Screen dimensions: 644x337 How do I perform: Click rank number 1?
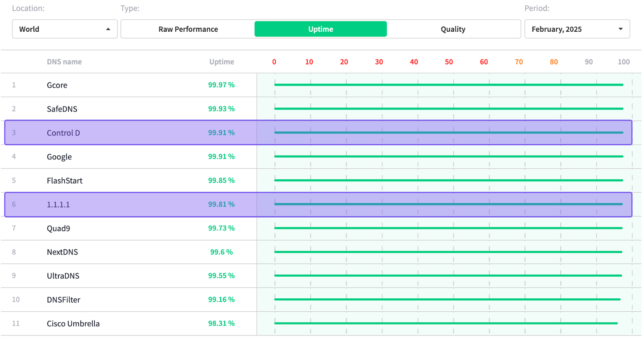(x=14, y=85)
